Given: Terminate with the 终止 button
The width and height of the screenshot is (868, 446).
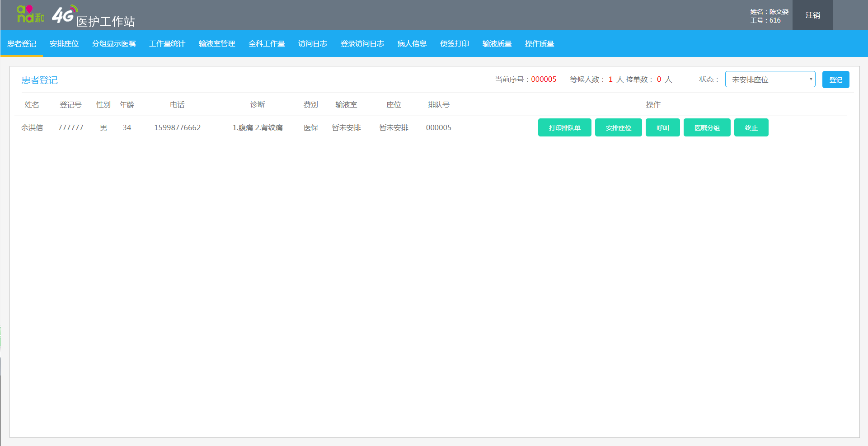Looking at the screenshot, I should [751, 128].
